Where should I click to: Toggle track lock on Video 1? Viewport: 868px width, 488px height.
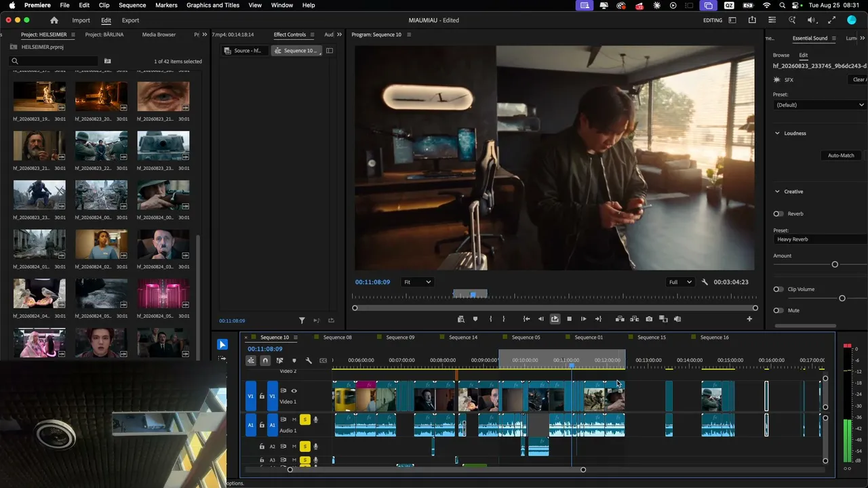coord(262,396)
